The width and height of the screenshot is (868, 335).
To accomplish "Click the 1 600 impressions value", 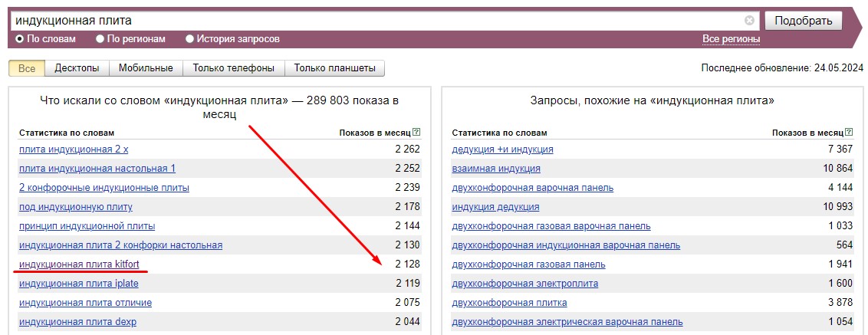I will pos(840,284).
